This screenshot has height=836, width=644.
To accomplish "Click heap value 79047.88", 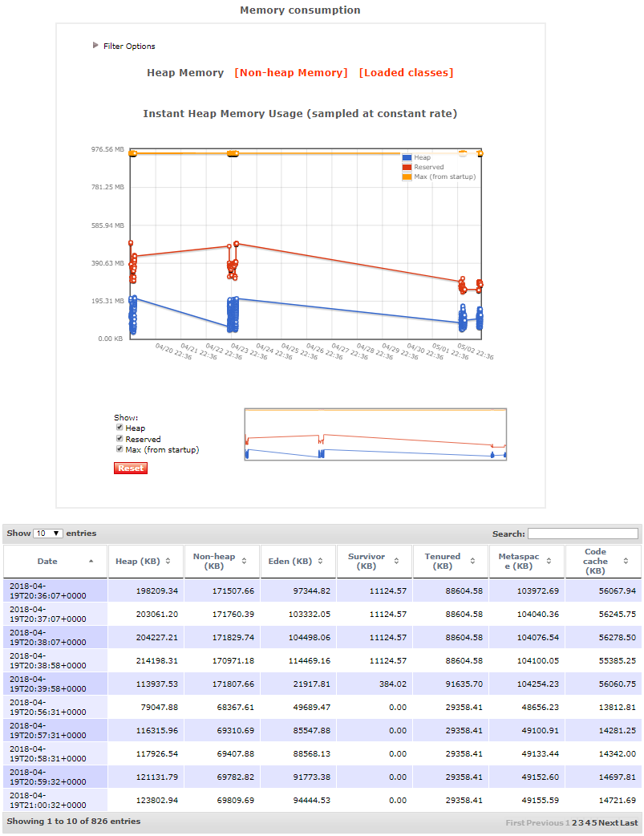I will coord(160,707).
